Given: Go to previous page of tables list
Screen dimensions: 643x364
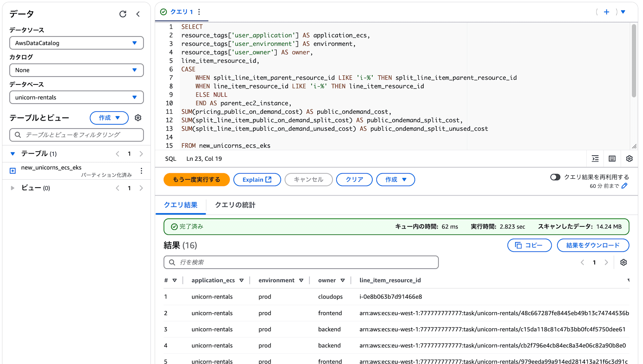Looking at the screenshot, I should point(117,154).
